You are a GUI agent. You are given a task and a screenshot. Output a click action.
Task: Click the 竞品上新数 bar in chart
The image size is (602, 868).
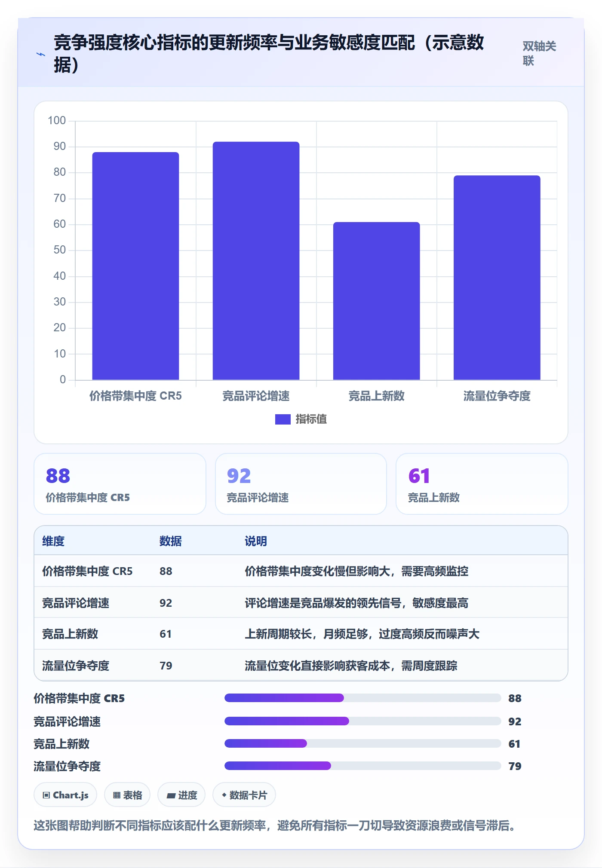[376, 301]
